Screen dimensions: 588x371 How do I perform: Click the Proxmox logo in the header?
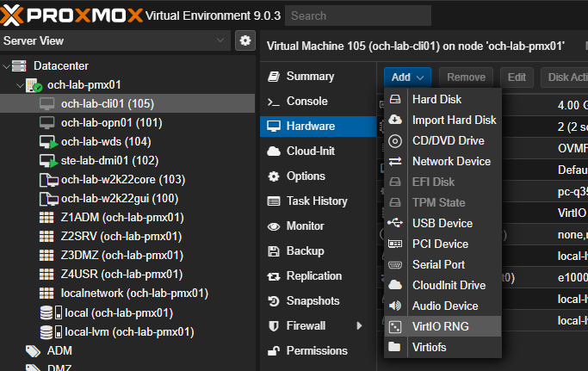pos(71,15)
